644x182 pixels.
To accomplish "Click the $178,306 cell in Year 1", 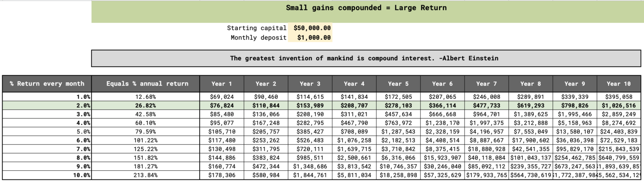I will pos(222,175).
